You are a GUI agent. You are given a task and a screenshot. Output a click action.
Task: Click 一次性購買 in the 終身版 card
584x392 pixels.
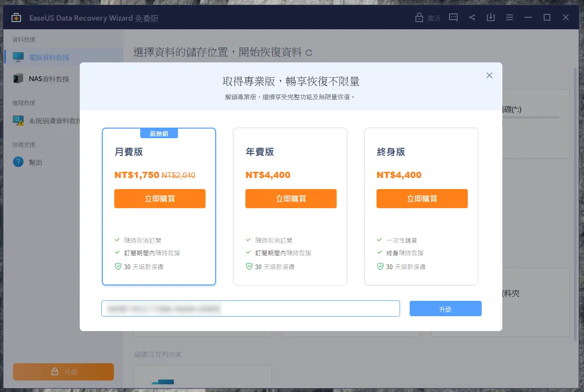401,240
